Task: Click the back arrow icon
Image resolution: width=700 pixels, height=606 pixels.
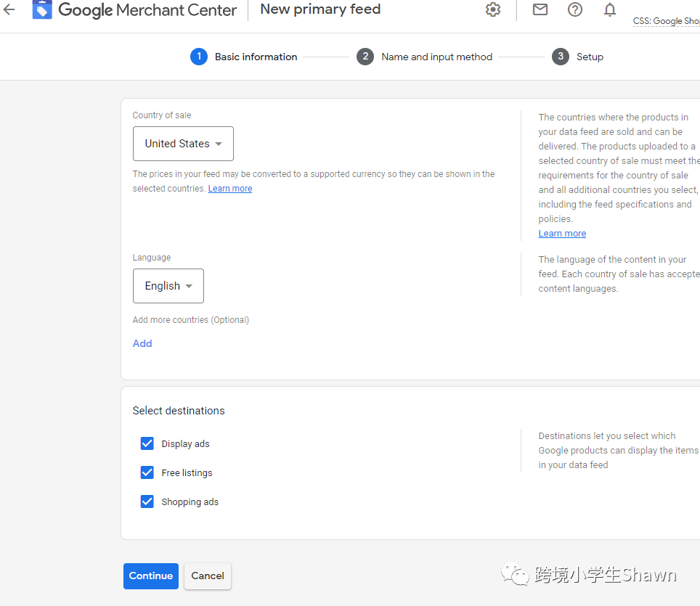Action: 9,10
